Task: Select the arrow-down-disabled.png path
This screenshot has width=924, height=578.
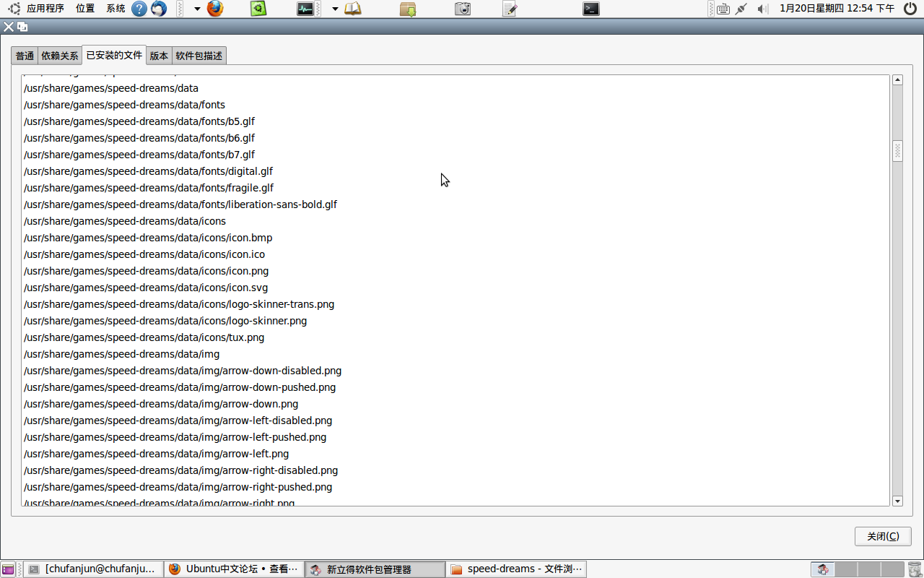Action: [x=183, y=371]
